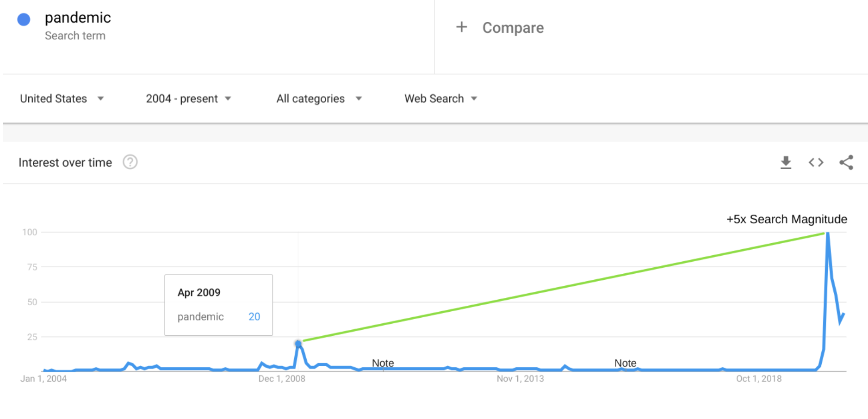Image resolution: width=868 pixels, height=419 pixels.
Task: Click the second Note marker near 2015
Action: [x=625, y=363]
